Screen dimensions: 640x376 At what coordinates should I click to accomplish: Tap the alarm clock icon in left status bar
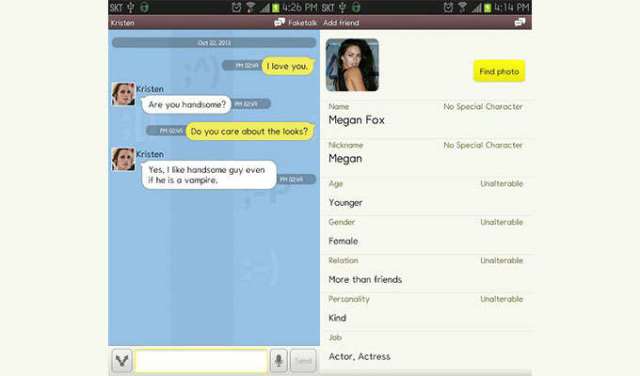coord(236,7)
